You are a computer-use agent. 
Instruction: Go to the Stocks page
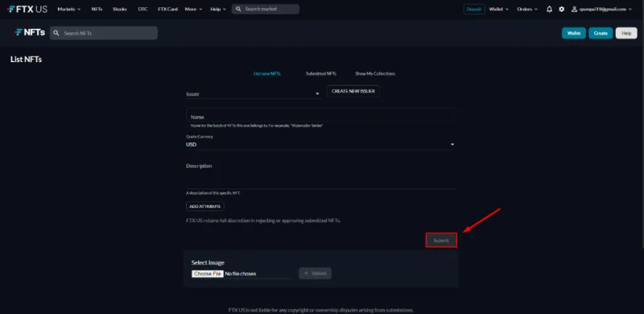tap(119, 9)
